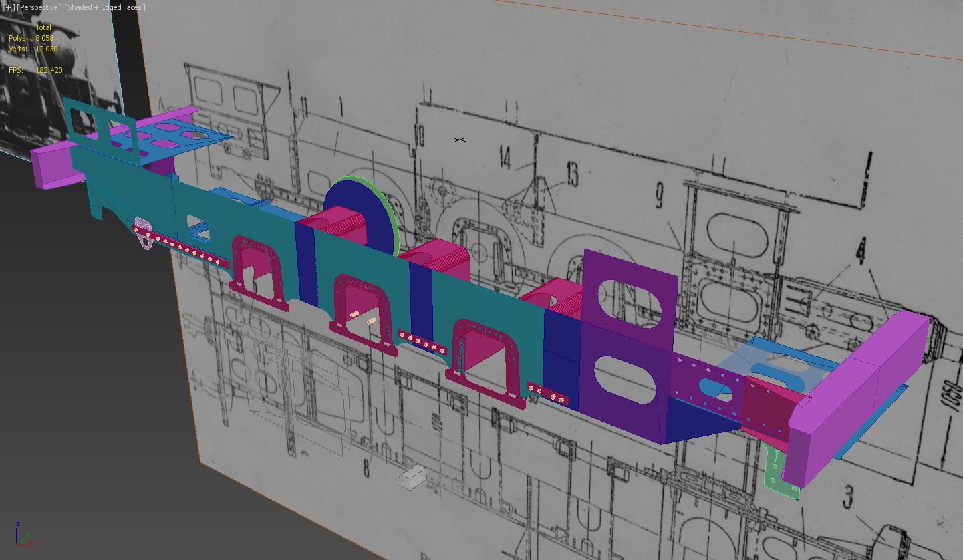This screenshot has height=560, width=963.
Task: Open the Perspective view label menu
Action: coord(40,7)
